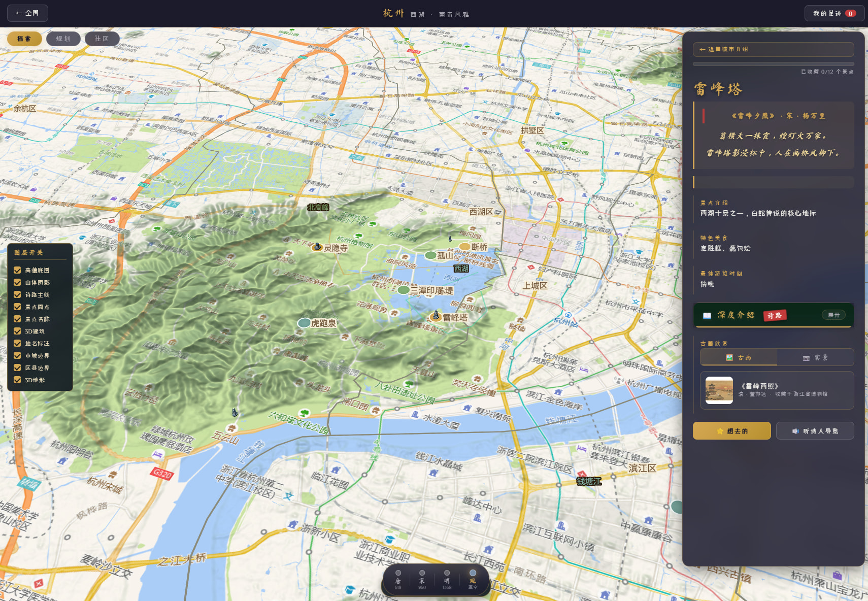
Task: Click the 拱墅区 district label
Action: click(x=532, y=130)
